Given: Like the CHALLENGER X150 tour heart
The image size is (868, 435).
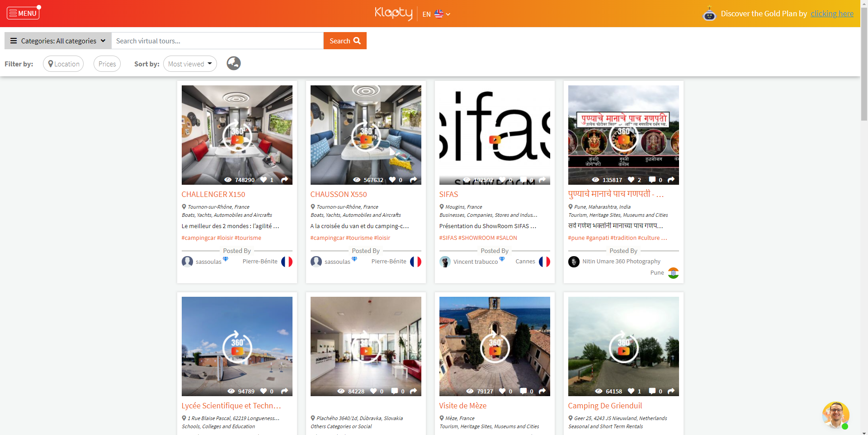Looking at the screenshot, I should pos(264,180).
